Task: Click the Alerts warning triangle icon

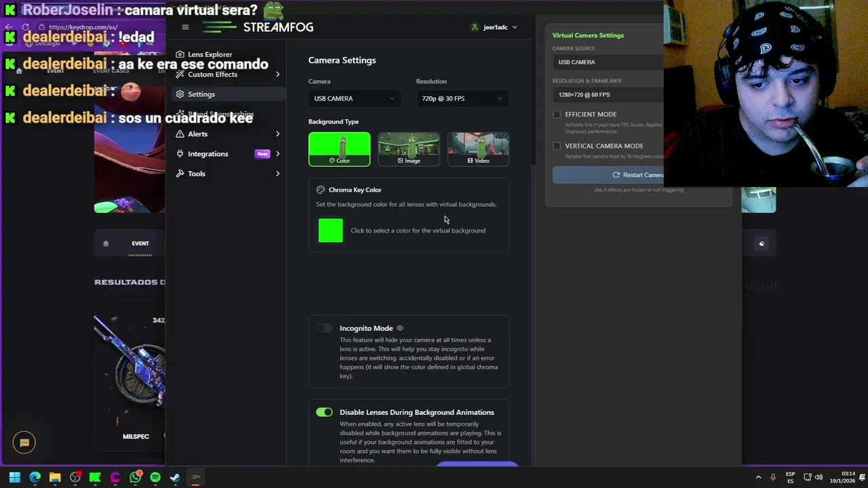Action: pos(180,134)
